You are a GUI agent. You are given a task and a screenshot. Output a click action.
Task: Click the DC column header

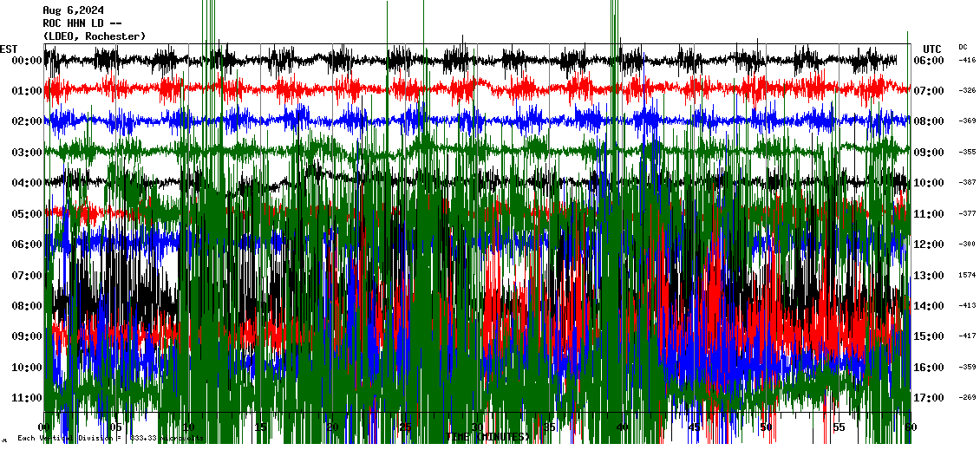click(963, 47)
